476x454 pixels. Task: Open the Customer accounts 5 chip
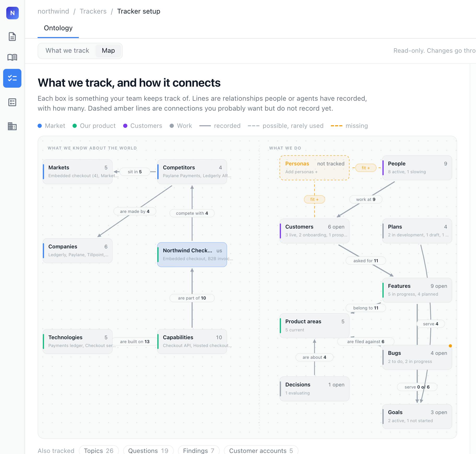click(261, 451)
